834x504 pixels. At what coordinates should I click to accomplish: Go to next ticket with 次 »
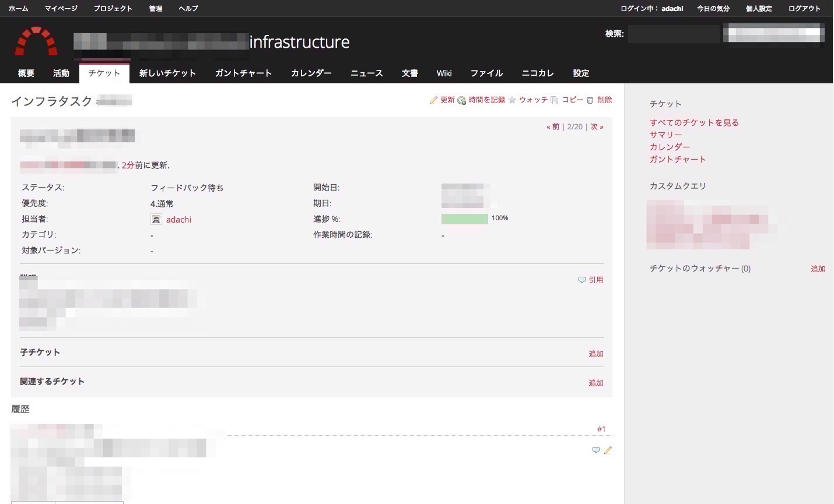point(597,126)
